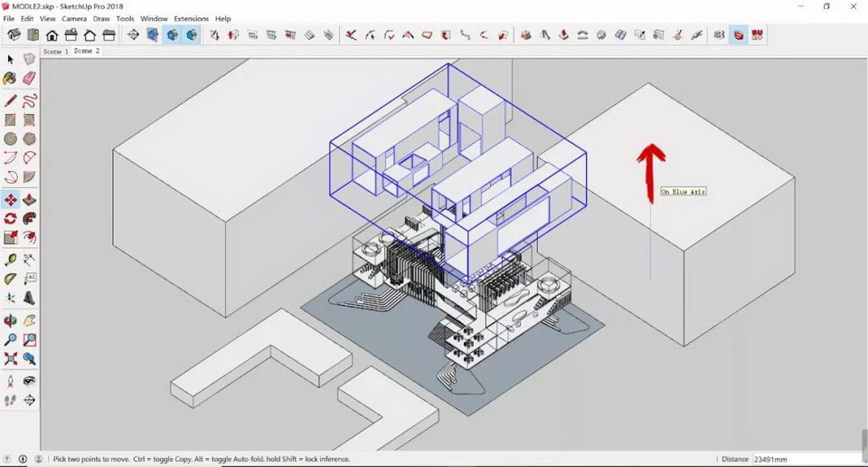
Task: Select the Line pencil tool
Action: coord(10,100)
